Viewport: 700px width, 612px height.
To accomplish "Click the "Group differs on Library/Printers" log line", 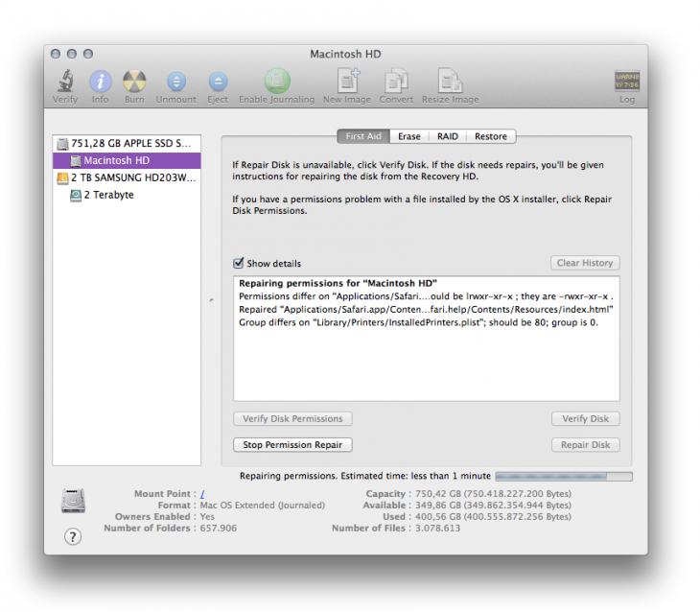I will pyautogui.click(x=418, y=322).
